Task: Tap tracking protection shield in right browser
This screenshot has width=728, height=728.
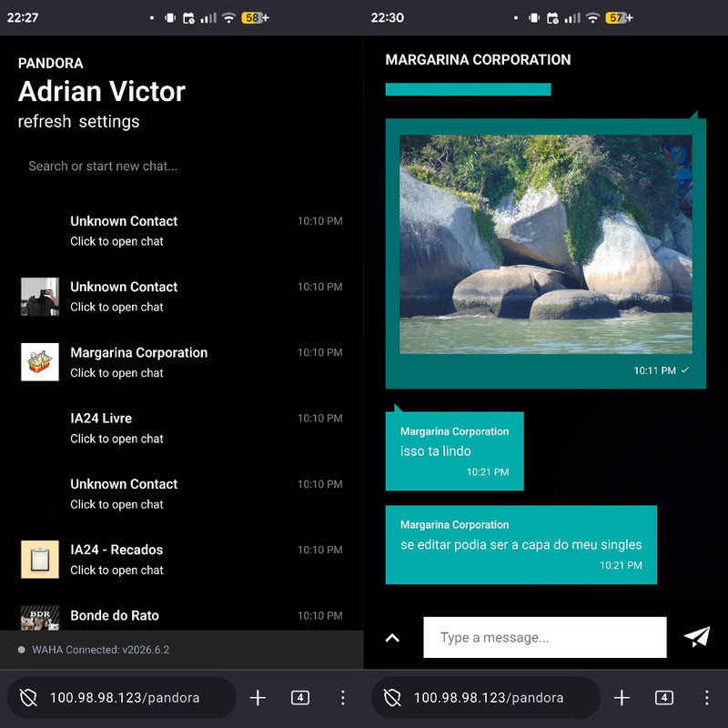Action: coord(392,697)
